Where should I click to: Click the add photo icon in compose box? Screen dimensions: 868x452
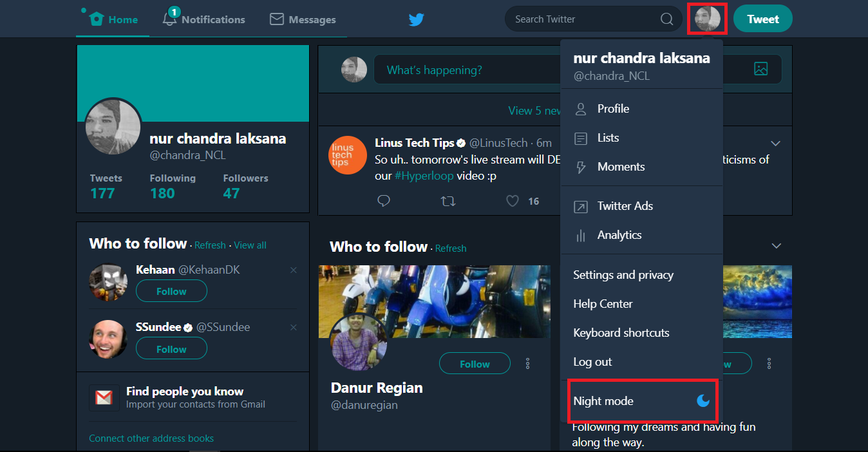(760, 69)
